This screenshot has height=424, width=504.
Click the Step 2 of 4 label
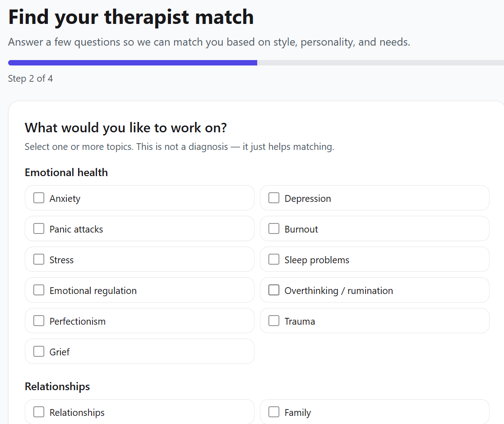30,79
